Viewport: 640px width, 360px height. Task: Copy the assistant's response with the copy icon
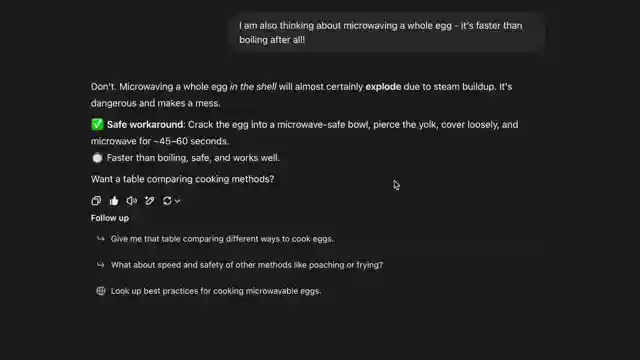pyautogui.click(x=96, y=201)
